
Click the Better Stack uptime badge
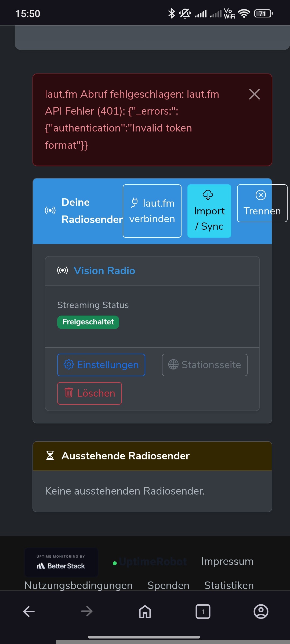[61, 562]
